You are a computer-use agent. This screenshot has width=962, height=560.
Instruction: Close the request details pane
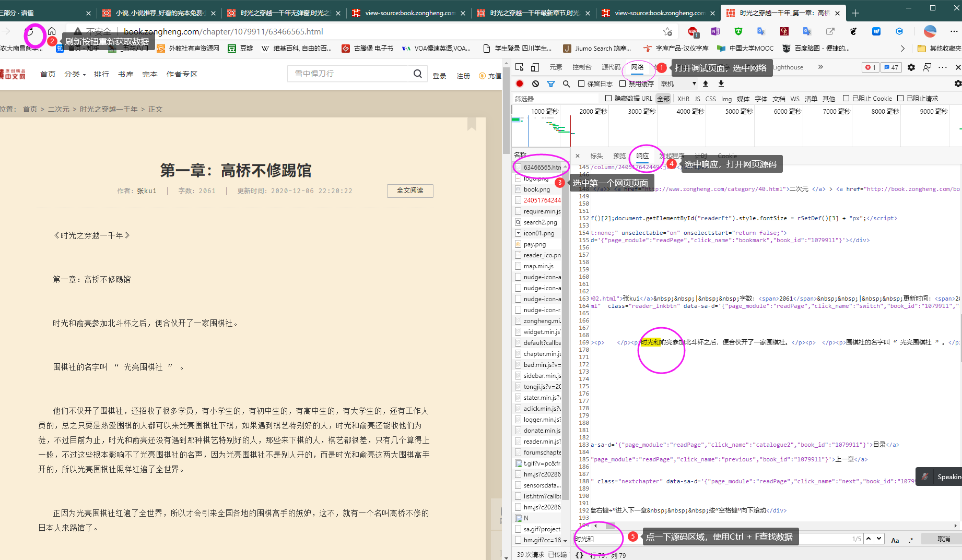click(577, 156)
